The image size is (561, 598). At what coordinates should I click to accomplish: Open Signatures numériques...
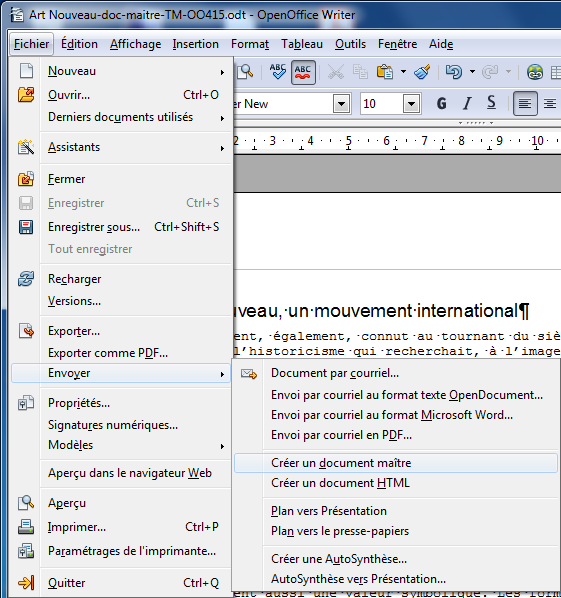click(121, 425)
